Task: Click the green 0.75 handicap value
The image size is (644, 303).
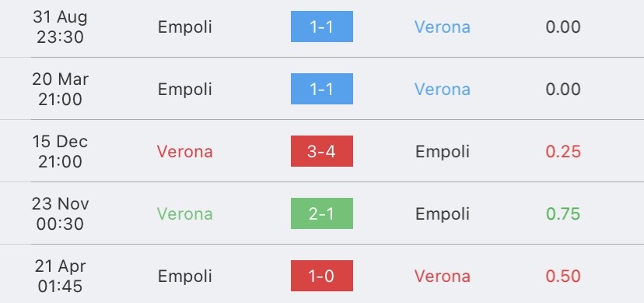Action: (563, 213)
